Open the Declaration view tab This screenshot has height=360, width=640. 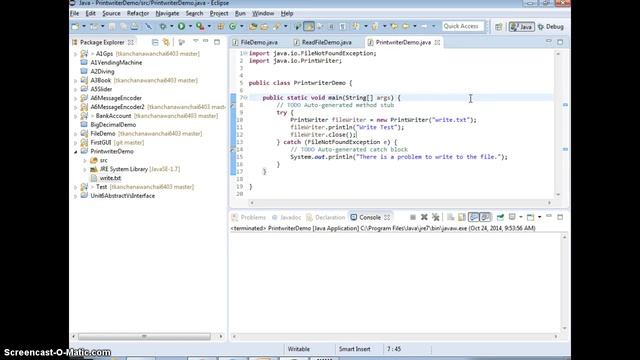point(326,218)
